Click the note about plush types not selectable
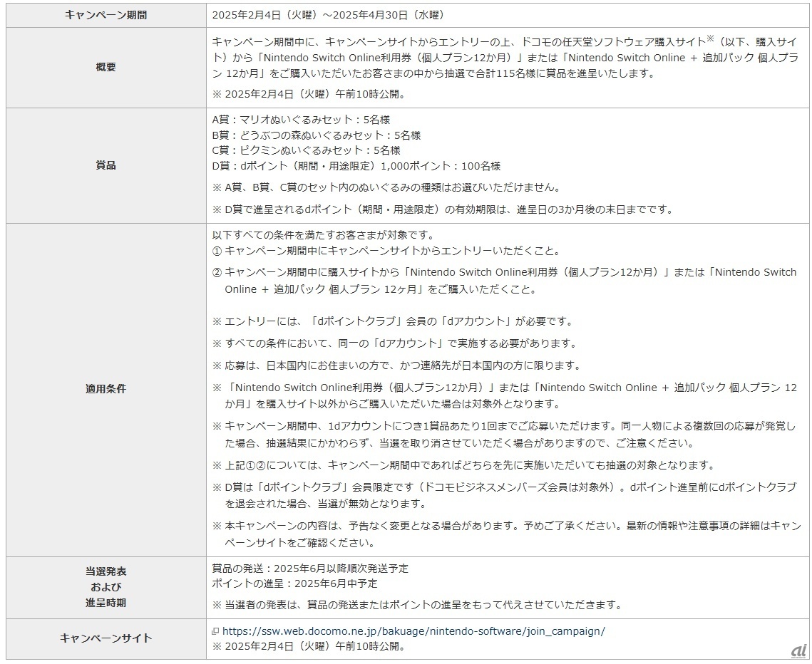This screenshot has height=664, width=812. 386,187
